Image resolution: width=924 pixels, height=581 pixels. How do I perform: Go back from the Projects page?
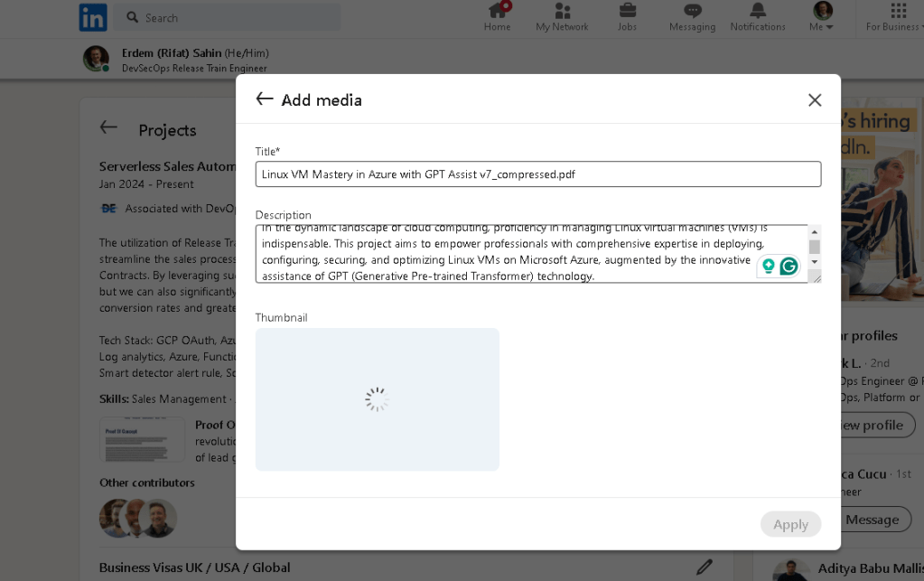pos(108,127)
